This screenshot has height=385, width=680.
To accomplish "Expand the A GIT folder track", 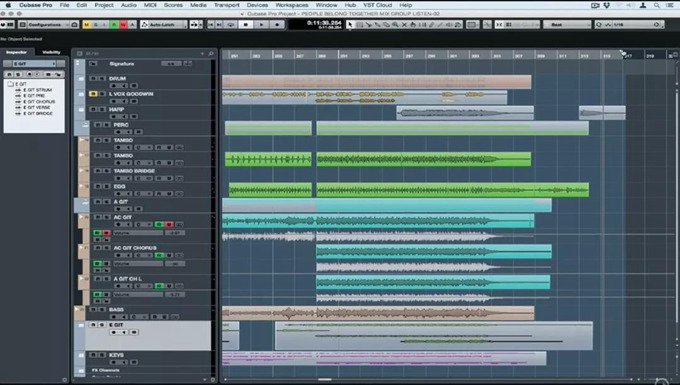I will point(85,202).
